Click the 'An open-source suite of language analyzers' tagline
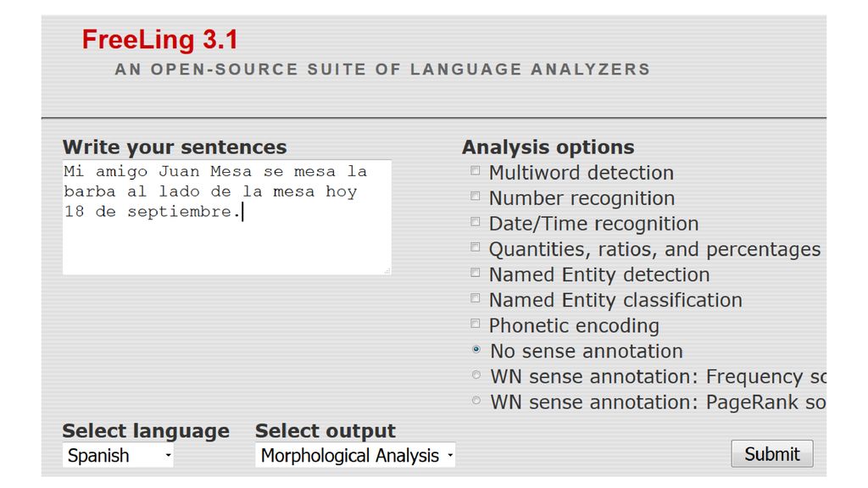868x488 pixels. point(382,69)
